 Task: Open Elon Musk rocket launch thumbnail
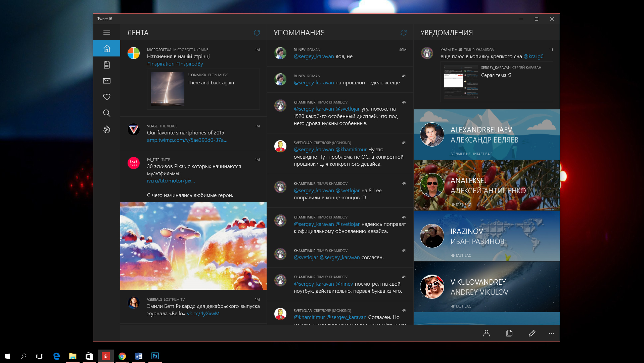167,89
